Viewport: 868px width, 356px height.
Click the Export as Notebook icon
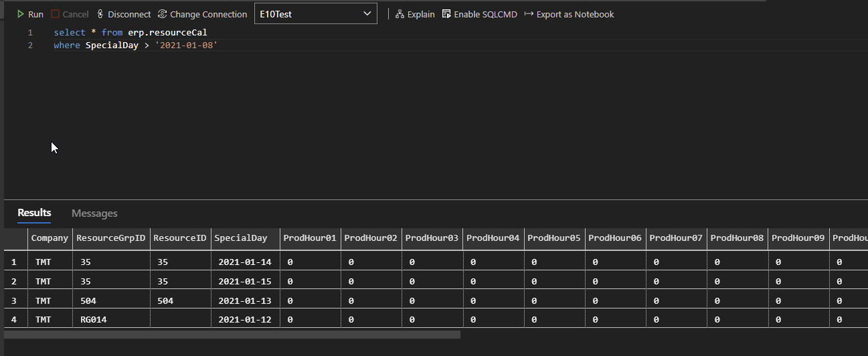(x=529, y=14)
